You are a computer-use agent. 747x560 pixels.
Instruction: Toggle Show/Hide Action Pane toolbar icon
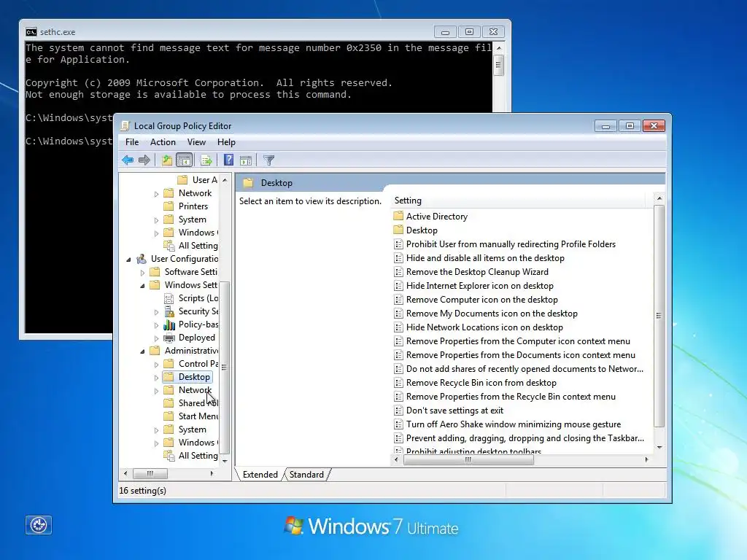point(246,160)
